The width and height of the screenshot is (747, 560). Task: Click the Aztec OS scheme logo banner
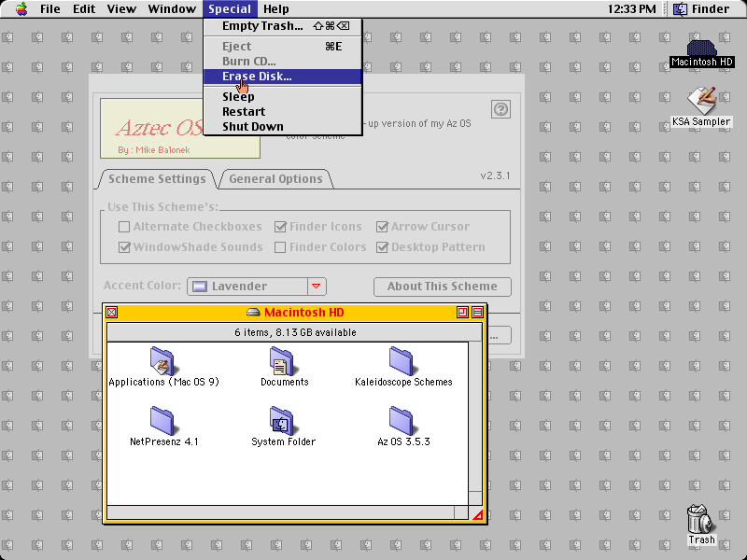(180, 129)
